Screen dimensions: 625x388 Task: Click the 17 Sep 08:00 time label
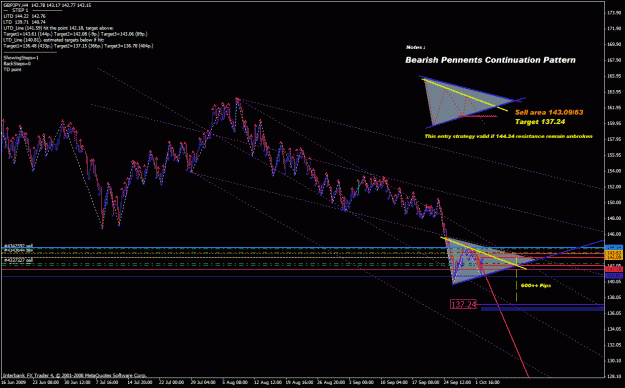[x=426, y=382]
